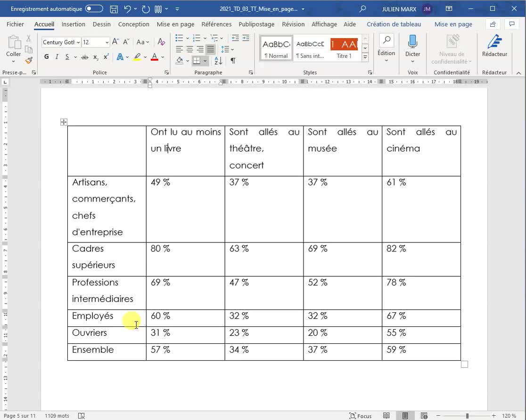526x420 pixels.
Task: Toggle justified paragraph alignment
Action: [210, 48]
